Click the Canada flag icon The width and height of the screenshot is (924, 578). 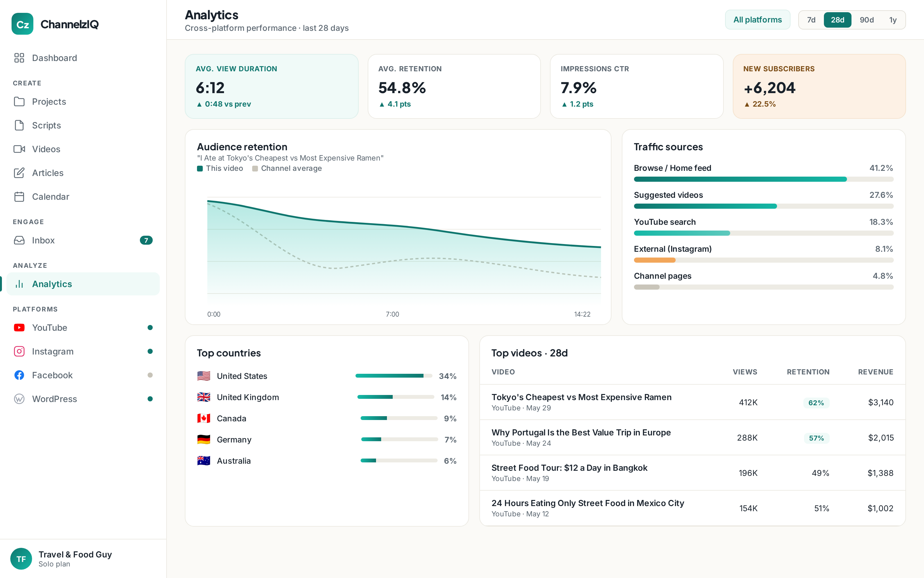pos(203,418)
